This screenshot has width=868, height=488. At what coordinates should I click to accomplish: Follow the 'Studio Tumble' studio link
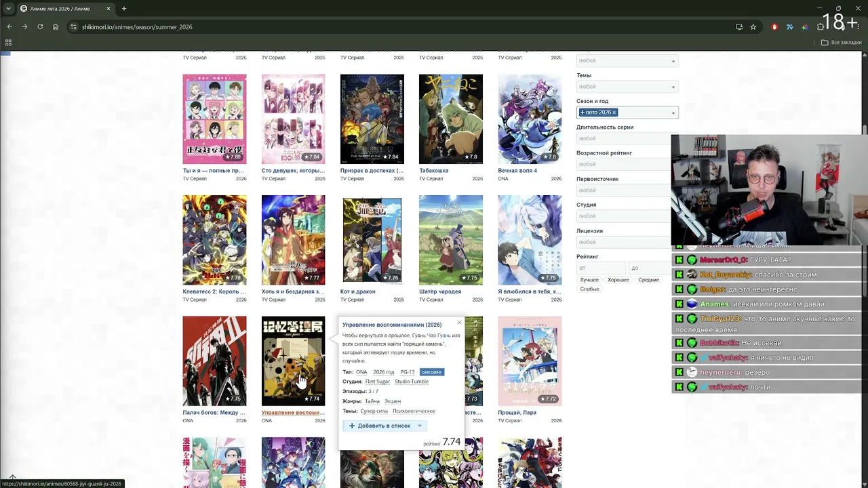412,382
